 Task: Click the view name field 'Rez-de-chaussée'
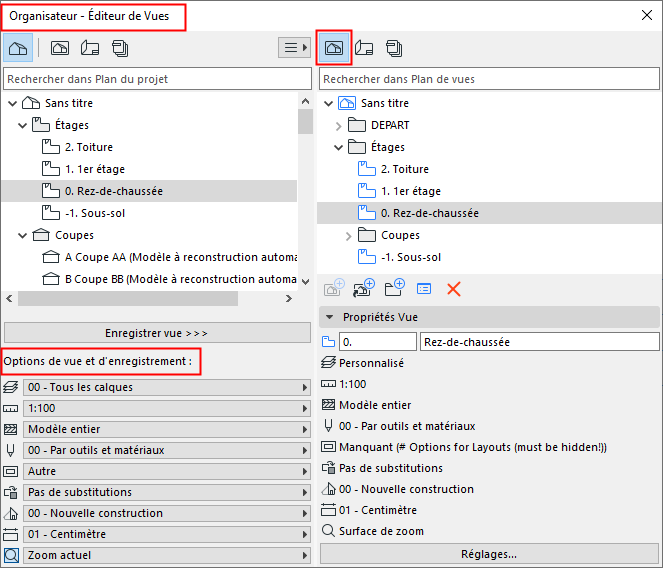tap(540, 342)
